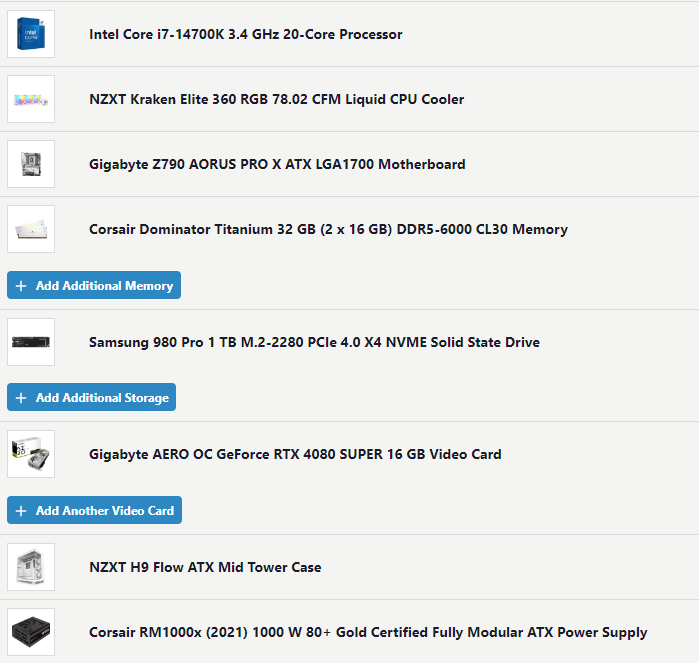Open Corsair Dominator Titanium memory link
Image resolution: width=699 pixels, height=663 pixels.
329,229
